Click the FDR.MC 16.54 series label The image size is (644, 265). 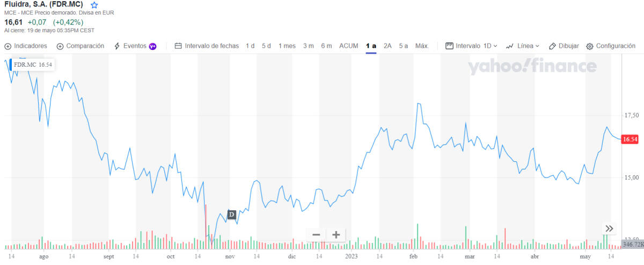tap(33, 65)
